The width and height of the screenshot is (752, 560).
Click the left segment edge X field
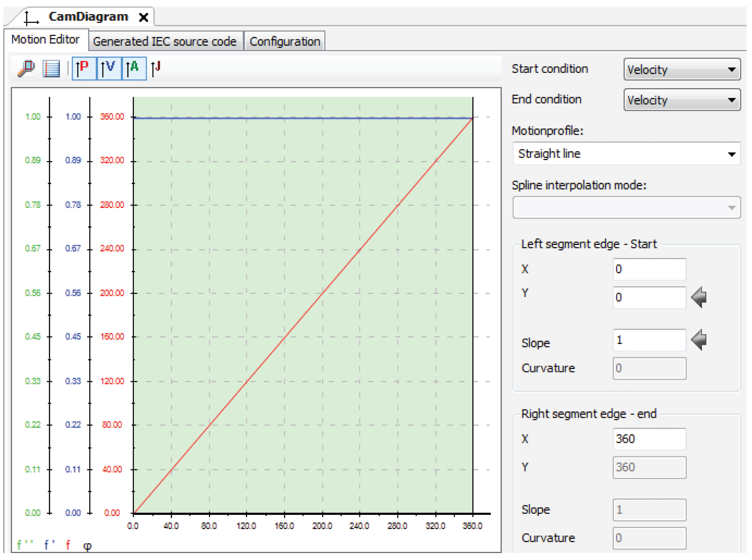(x=649, y=270)
